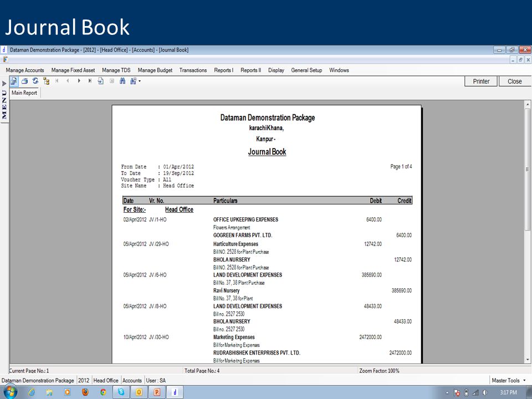Refresh the report using toolbar icon
This screenshot has height=399, width=532.
click(x=35, y=81)
